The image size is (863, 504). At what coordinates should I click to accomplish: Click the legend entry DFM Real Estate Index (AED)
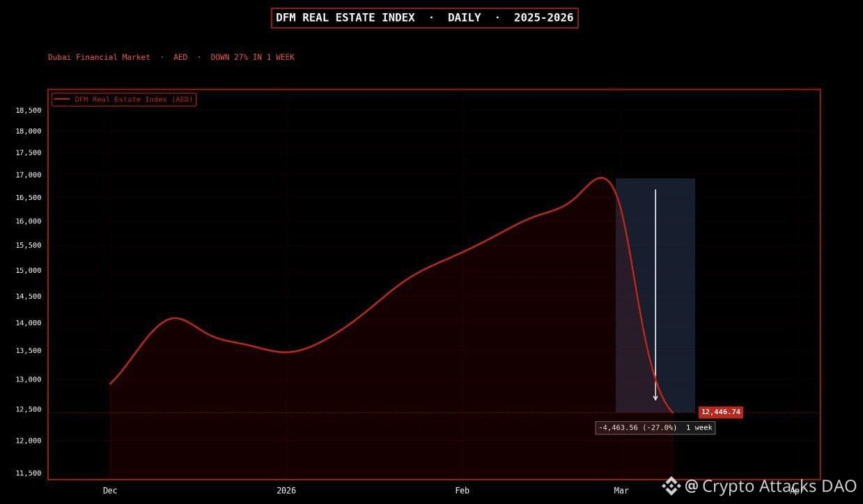click(124, 100)
